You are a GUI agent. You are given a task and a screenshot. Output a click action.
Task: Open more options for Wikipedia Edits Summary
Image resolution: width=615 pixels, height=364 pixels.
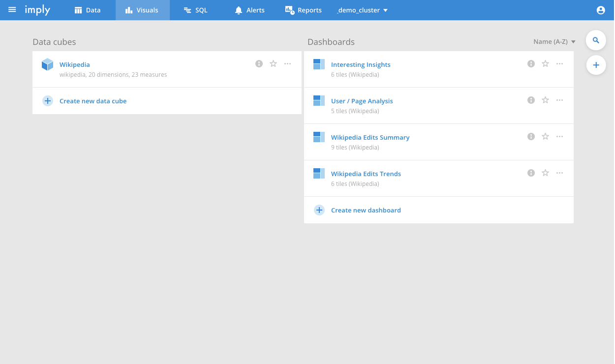[x=560, y=136]
